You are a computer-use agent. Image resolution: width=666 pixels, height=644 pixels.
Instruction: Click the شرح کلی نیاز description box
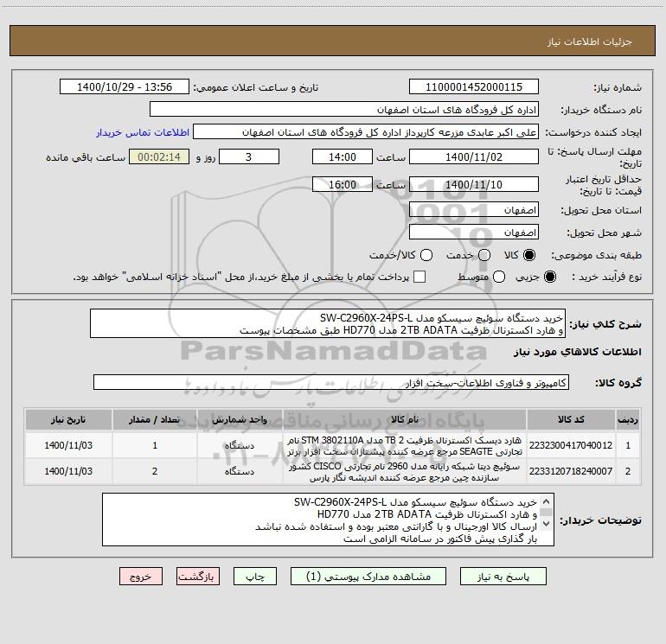click(x=328, y=323)
